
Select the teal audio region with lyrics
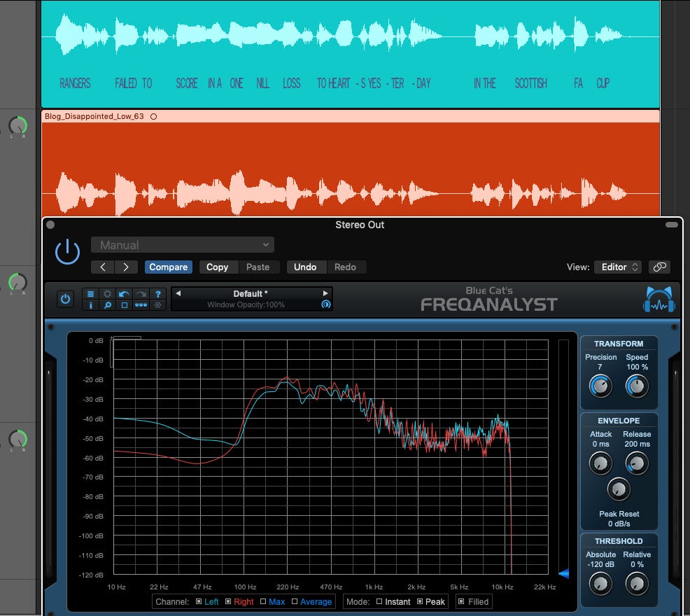pyautogui.click(x=351, y=54)
